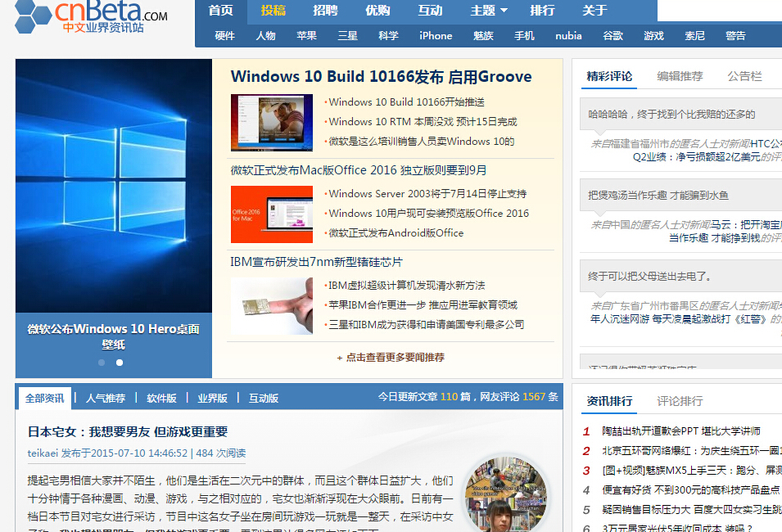This screenshot has height=532, width=782.
Task: Select the 全部资讯 news tab
Action: pos(45,399)
